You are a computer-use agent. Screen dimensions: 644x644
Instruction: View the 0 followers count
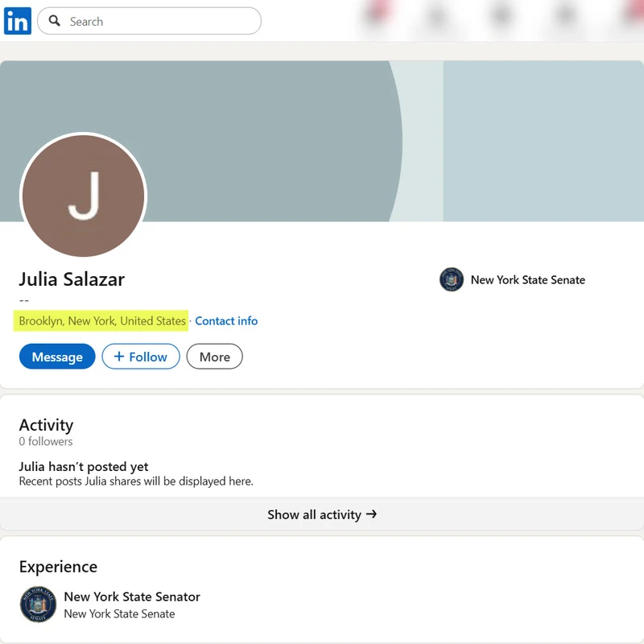coord(46,441)
